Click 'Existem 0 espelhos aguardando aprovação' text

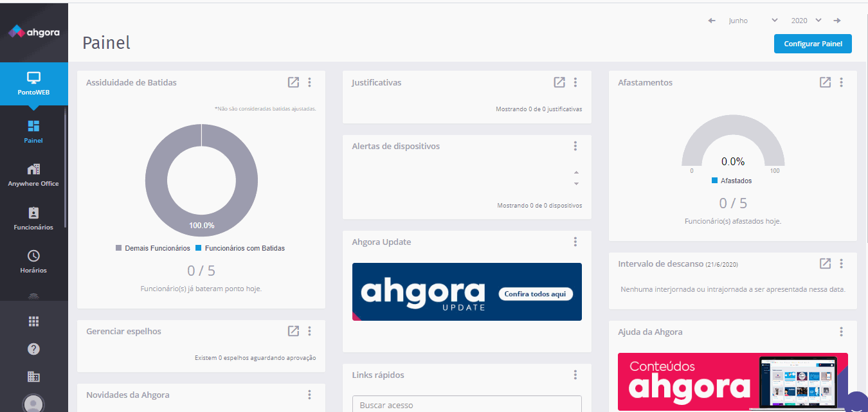pos(255,357)
